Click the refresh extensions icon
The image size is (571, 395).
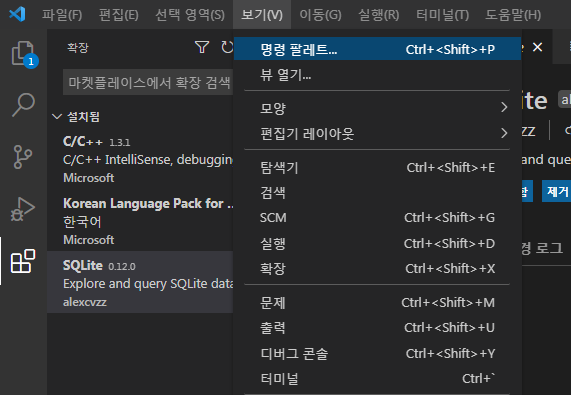click(227, 47)
